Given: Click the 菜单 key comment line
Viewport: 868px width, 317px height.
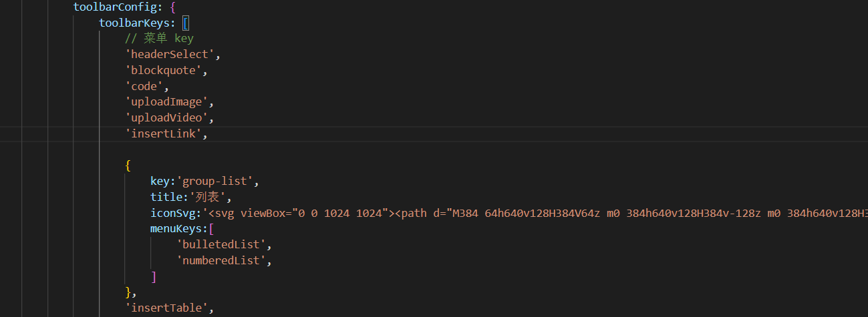Looking at the screenshot, I should click(x=159, y=39).
